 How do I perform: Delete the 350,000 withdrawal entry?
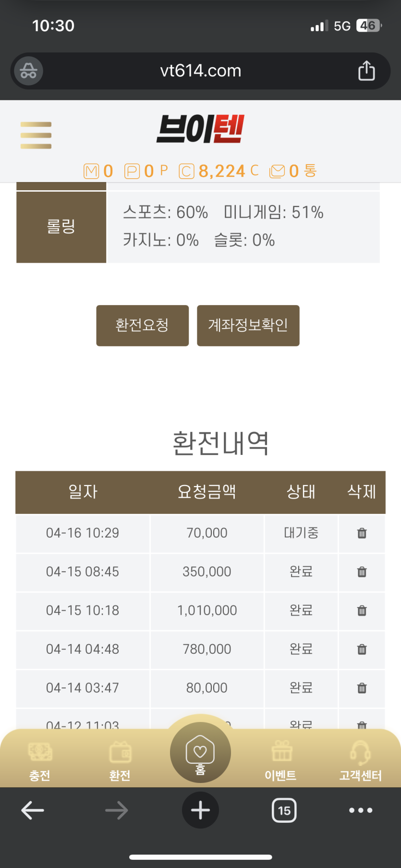(x=362, y=572)
